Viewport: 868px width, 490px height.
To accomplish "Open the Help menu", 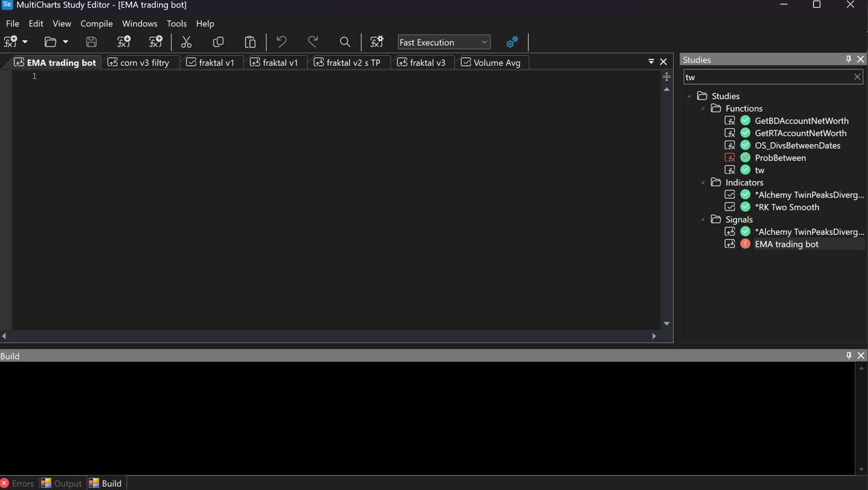I will tap(205, 24).
